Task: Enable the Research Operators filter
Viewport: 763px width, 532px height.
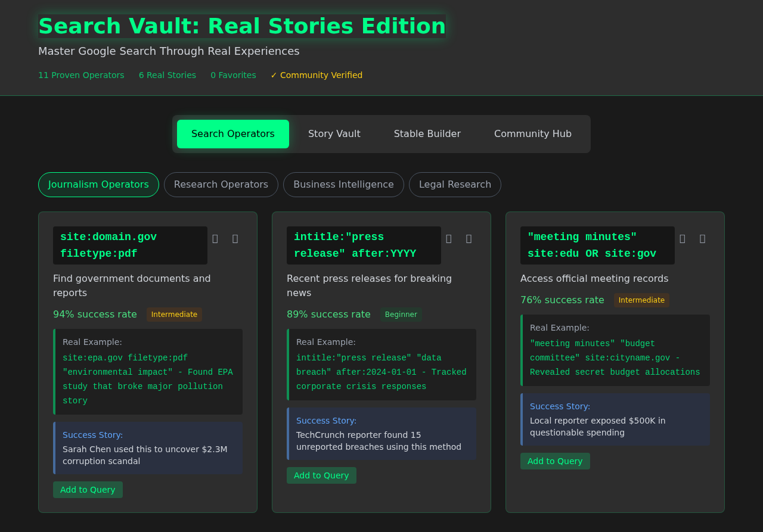Action: tap(221, 185)
